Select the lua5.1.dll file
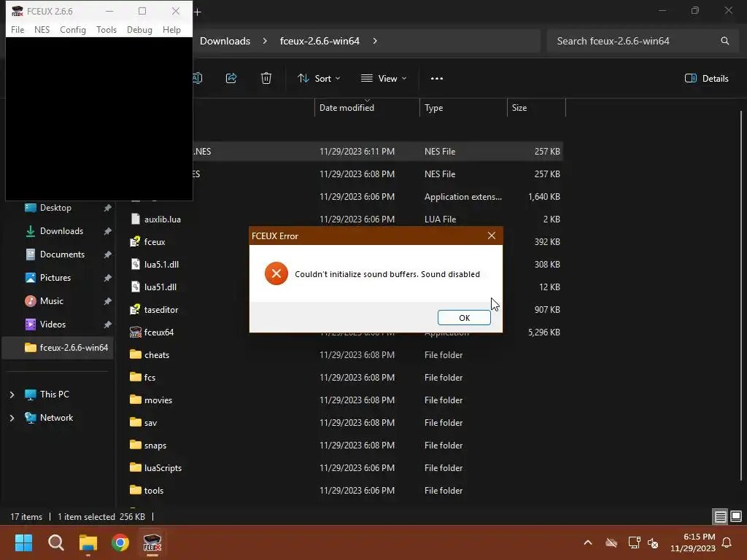 [161, 264]
